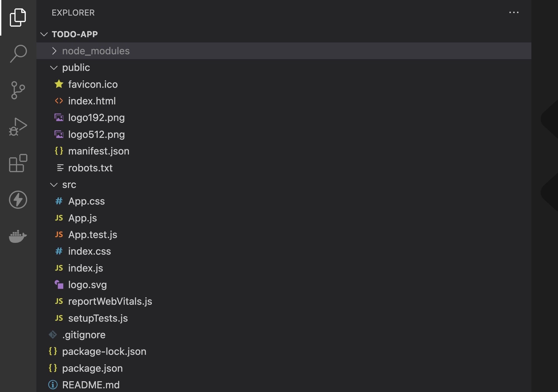
Task: Collapse the public folder
Action: 54,68
